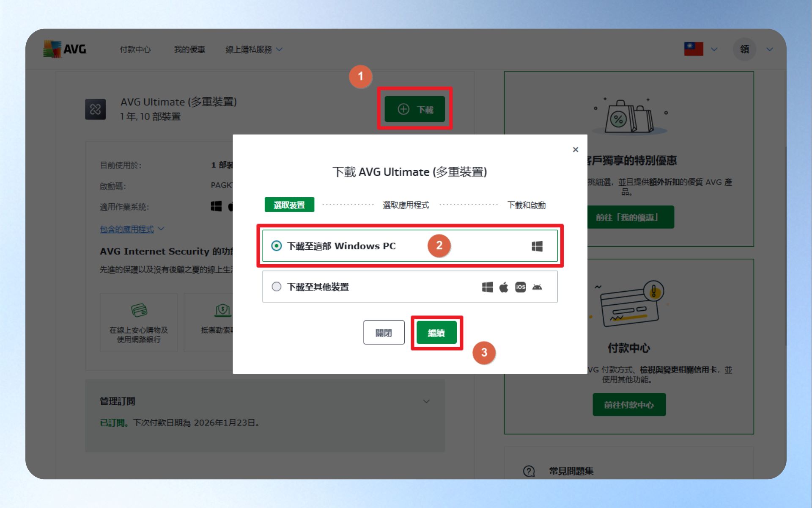Close the download dialog with X
Image resolution: width=812 pixels, height=508 pixels.
tap(576, 149)
